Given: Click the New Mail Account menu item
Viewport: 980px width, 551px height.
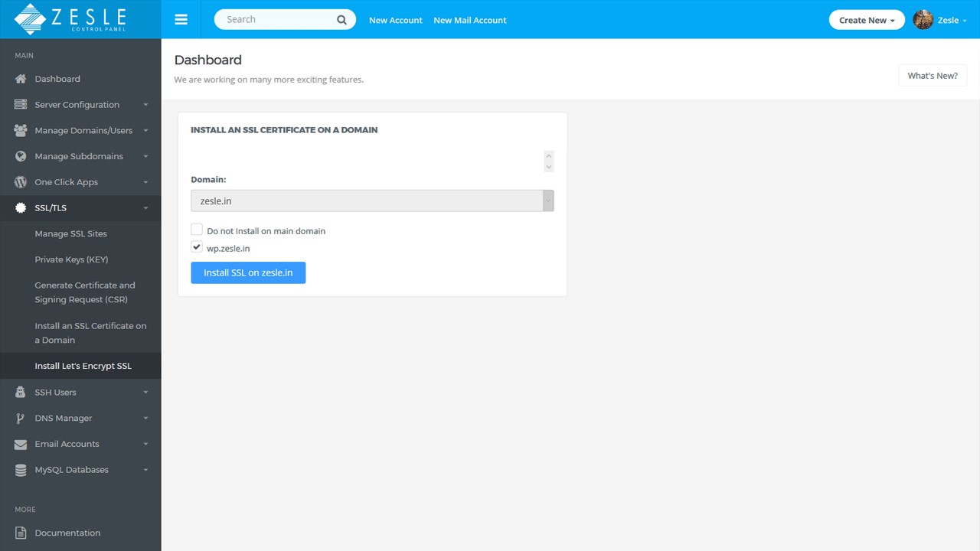Looking at the screenshot, I should click(x=469, y=20).
